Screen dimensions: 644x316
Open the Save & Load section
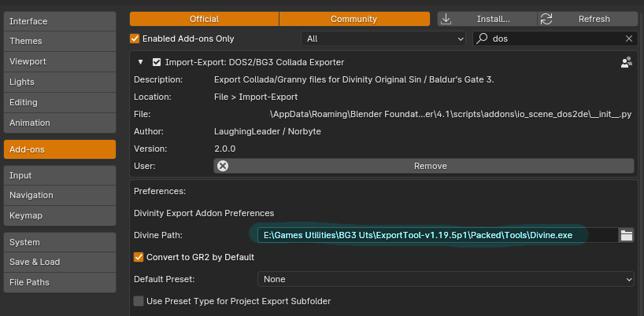(x=60, y=262)
